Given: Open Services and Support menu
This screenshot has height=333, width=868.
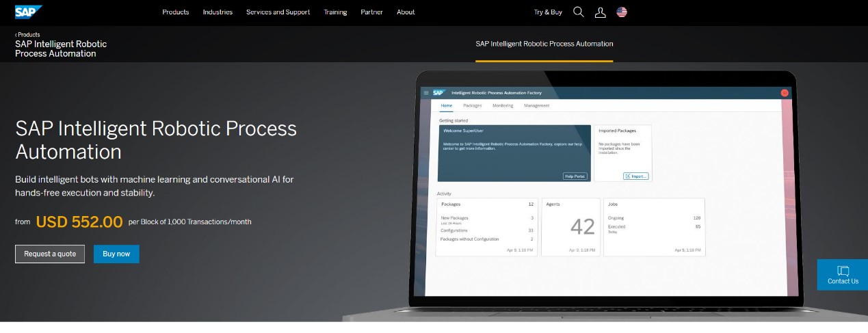Looking at the screenshot, I should pos(278,12).
